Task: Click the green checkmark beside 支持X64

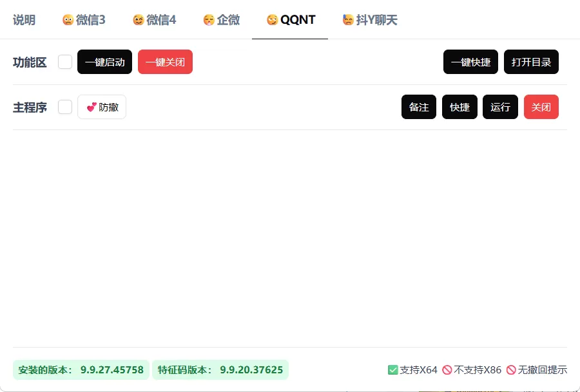Action: point(392,369)
